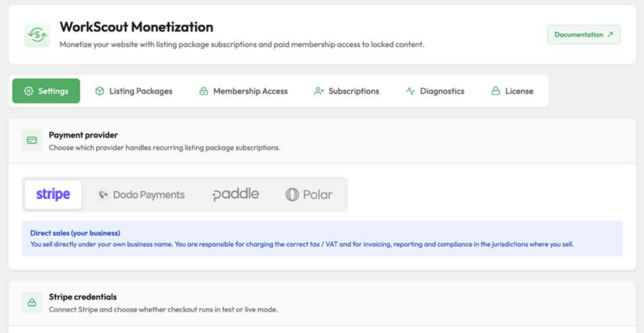Open the License tab
Viewport: 644px width, 333px height.
pos(512,91)
